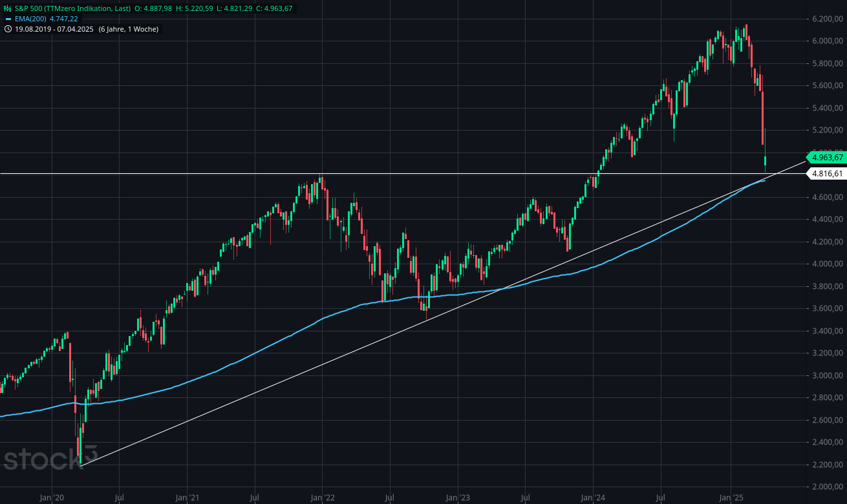The height and width of the screenshot is (504, 847).
Task: Click the clock icon beside the date range
Action: 7,29
